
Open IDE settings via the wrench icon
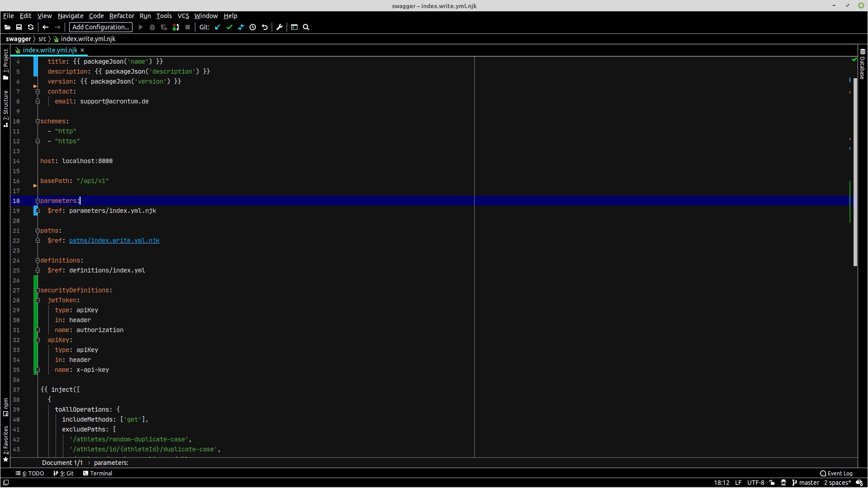click(280, 27)
